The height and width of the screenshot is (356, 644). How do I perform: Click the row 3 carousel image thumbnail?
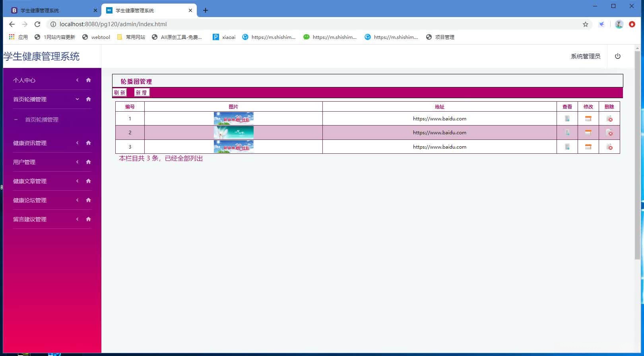(x=234, y=147)
